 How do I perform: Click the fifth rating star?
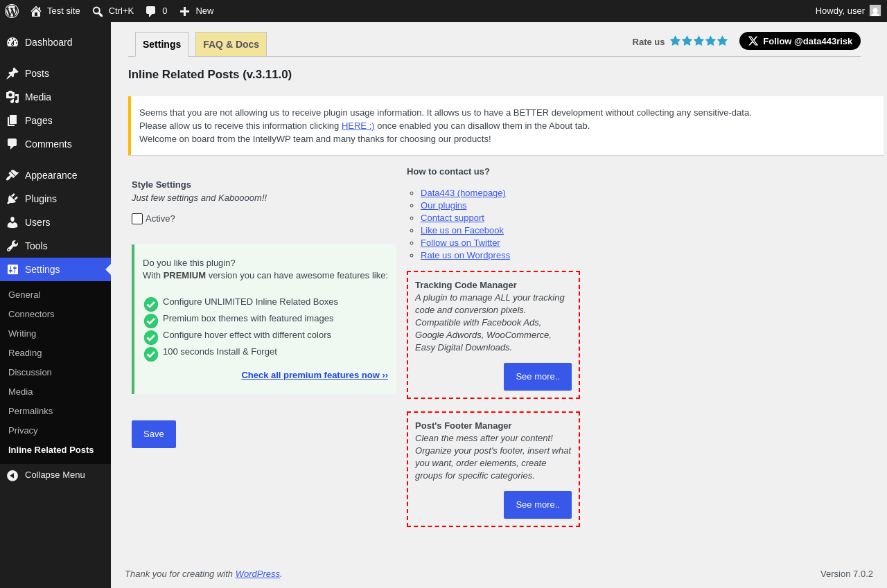(722, 41)
